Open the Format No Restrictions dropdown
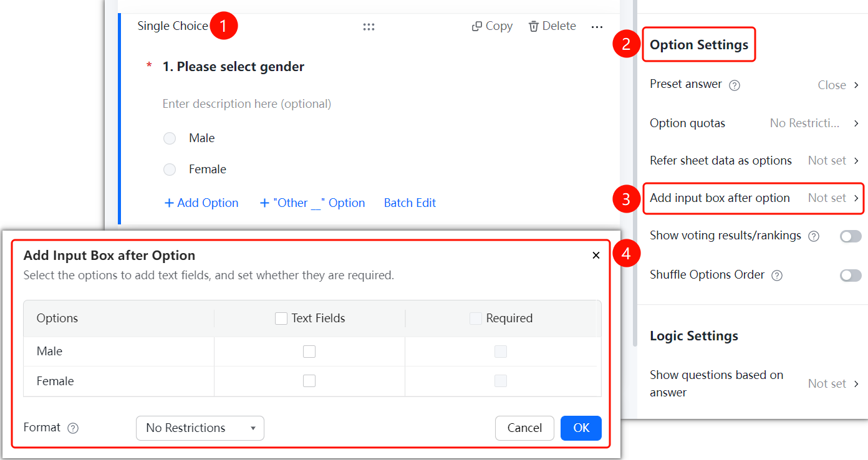868x460 pixels. [x=200, y=428]
